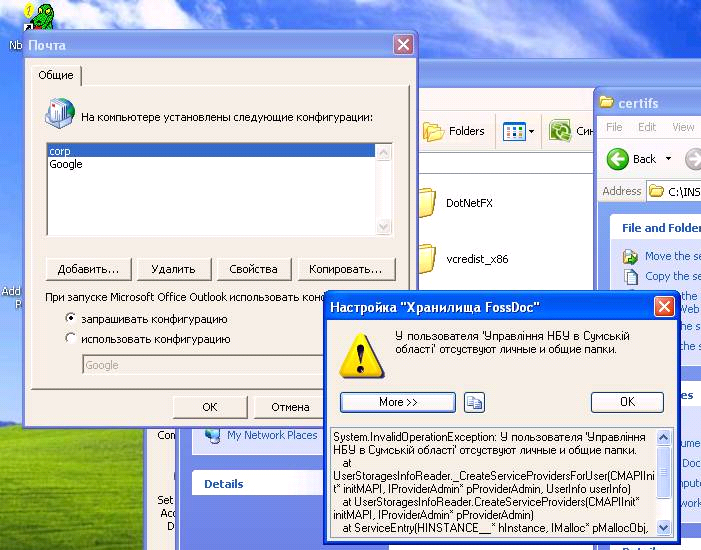This screenshot has width=701, height=550.
Task: Open File menu in certifs window
Action: (x=614, y=127)
